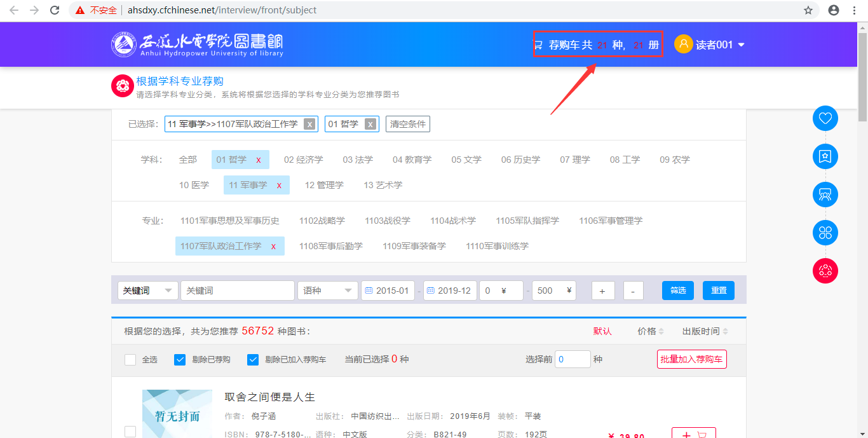Expand the 语种 language dropdown
The width and height of the screenshot is (868, 438).
coord(327,291)
